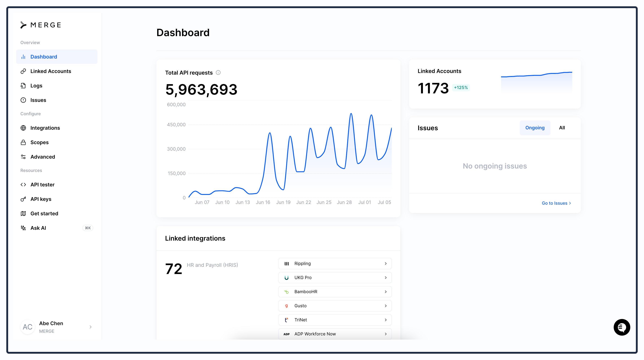Click the Merge logo icon
Image resolution: width=644 pixels, height=360 pixels.
pos(23,25)
